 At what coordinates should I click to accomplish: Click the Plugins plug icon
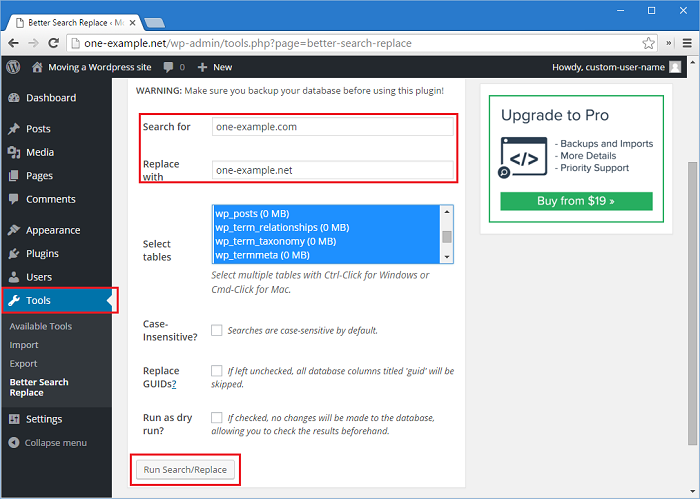click(x=14, y=254)
